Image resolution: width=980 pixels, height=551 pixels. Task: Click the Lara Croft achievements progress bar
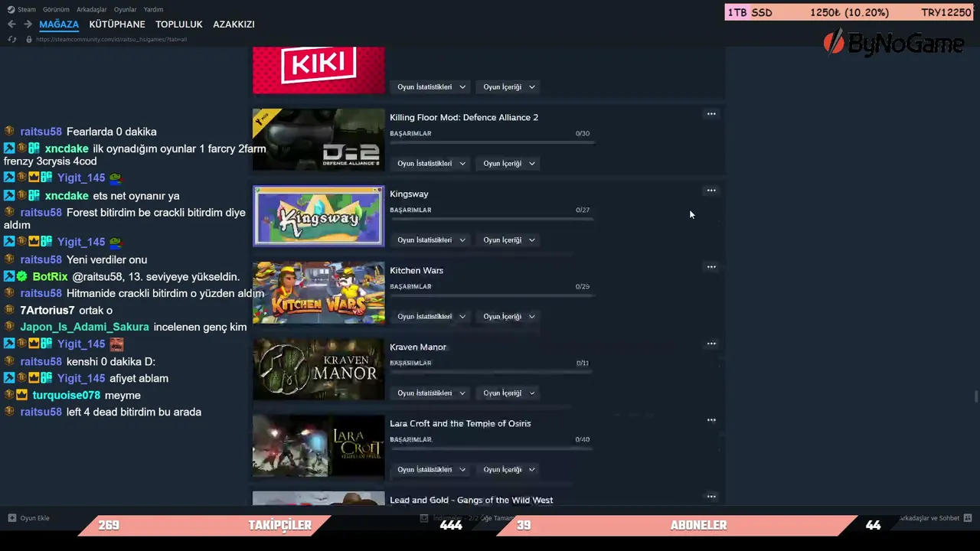click(x=492, y=448)
